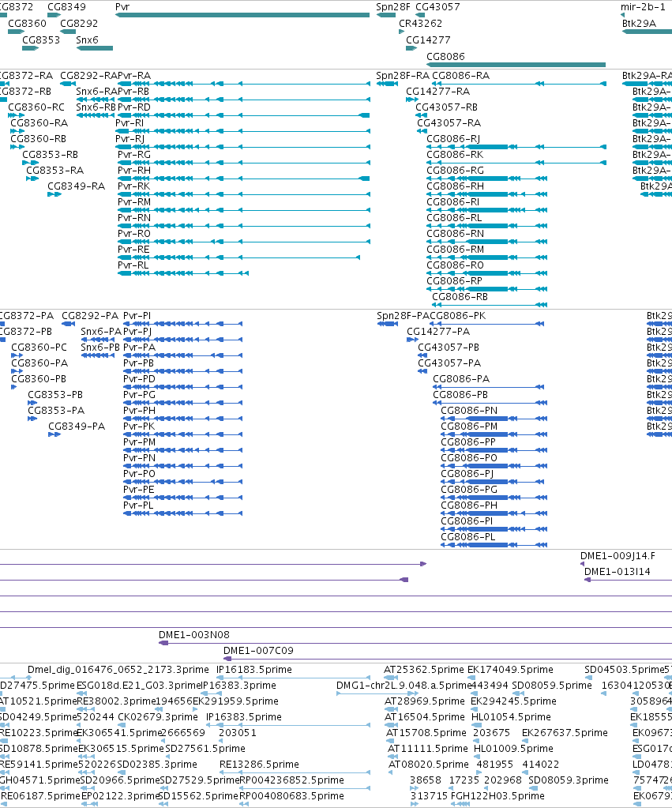This screenshot has width=672, height=808.
Task: Select the 'CG8086-PG' protein label
Action: tap(469, 489)
